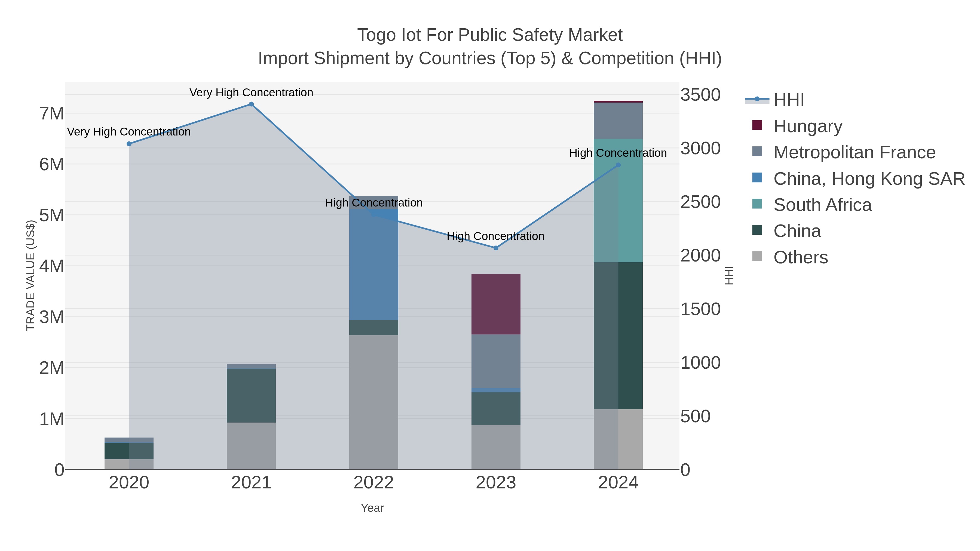Image resolution: width=980 pixels, height=551 pixels.
Task: Toggle the HHI legend entry
Action: click(774, 100)
